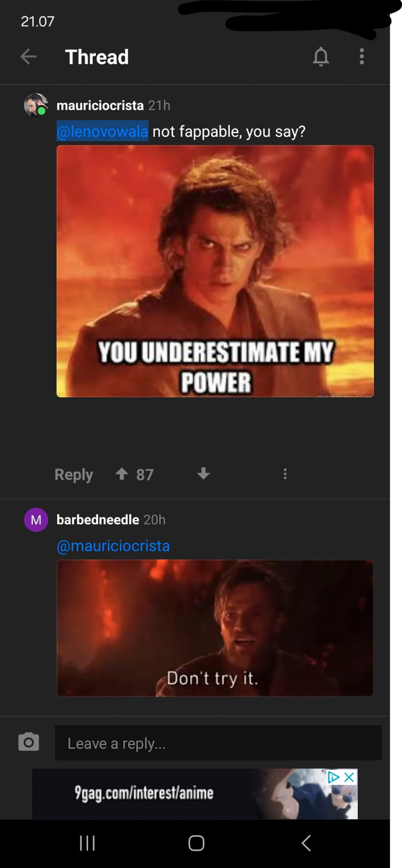Screen dimensions: 402x868
Task: Focus the 'Leave a reply...' field
Action: pyautogui.click(x=218, y=743)
